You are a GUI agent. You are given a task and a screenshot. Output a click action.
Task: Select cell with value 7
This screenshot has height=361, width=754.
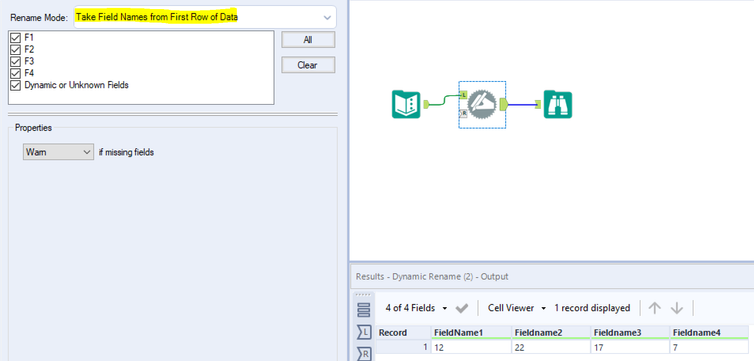(709, 347)
